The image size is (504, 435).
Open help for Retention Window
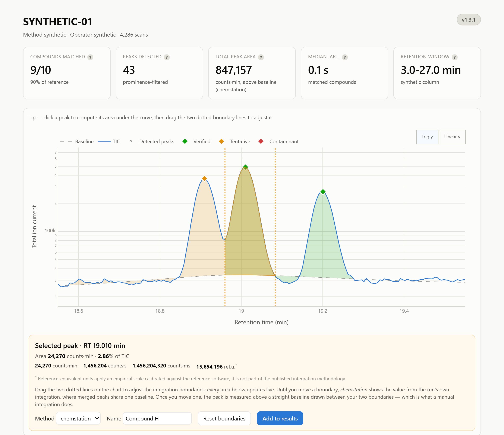(454, 57)
